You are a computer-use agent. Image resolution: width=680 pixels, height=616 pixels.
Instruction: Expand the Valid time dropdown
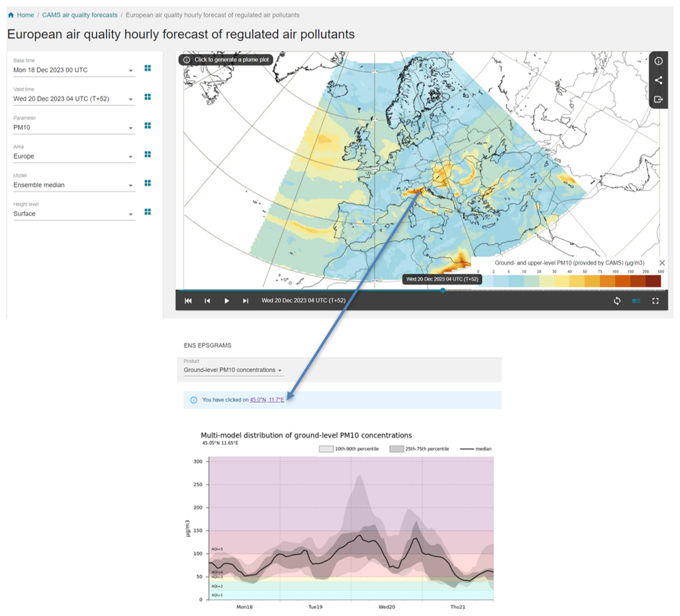click(130, 99)
